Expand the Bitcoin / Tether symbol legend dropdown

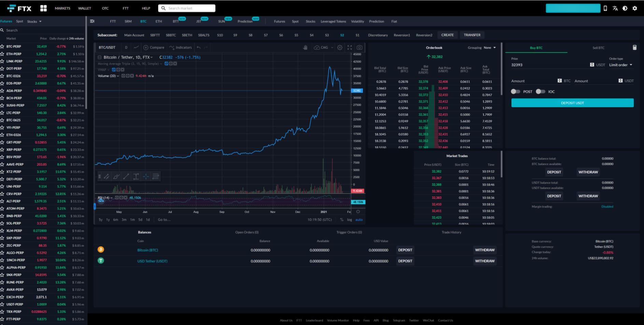151,57
